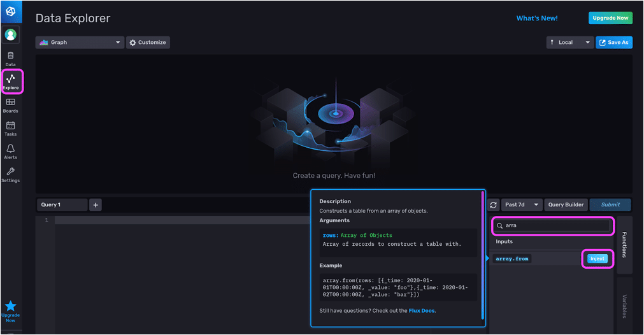The height and width of the screenshot is (335, 644).
Task: Click the array.from example code block
Action: [398, 287]
